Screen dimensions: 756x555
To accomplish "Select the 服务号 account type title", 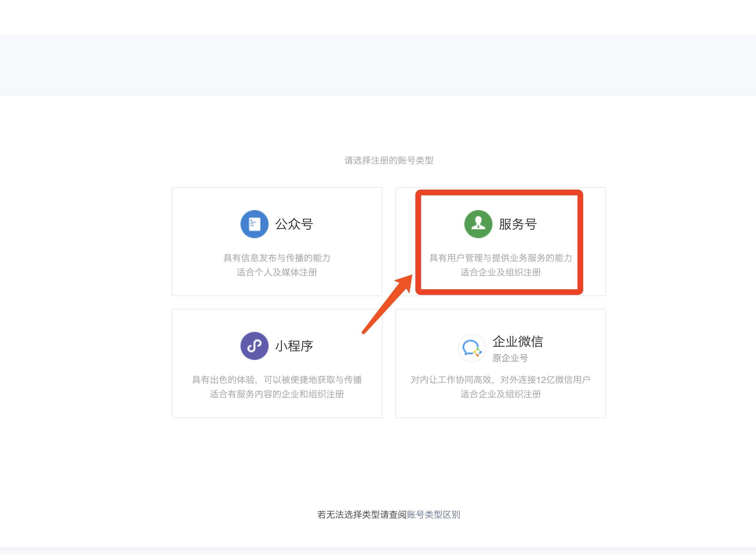I will coord(518,224).
